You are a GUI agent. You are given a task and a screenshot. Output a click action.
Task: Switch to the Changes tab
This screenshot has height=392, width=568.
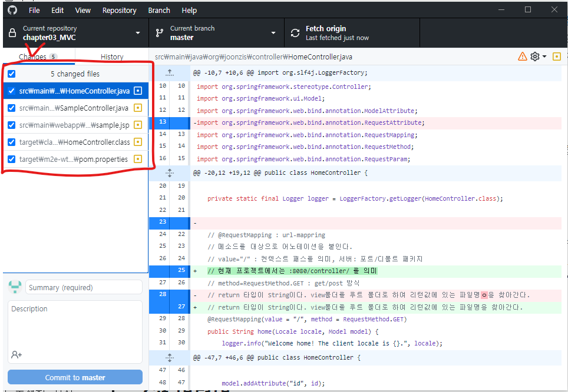pos(38,57)
